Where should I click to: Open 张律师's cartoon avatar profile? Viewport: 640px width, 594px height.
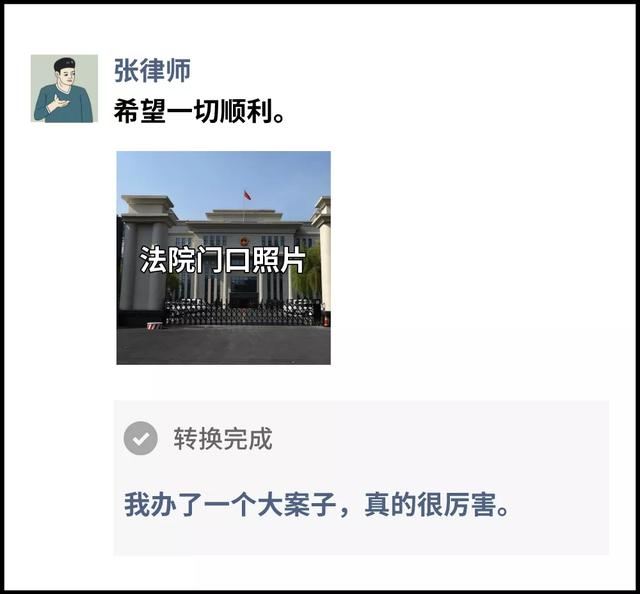(x=64, y=88)
